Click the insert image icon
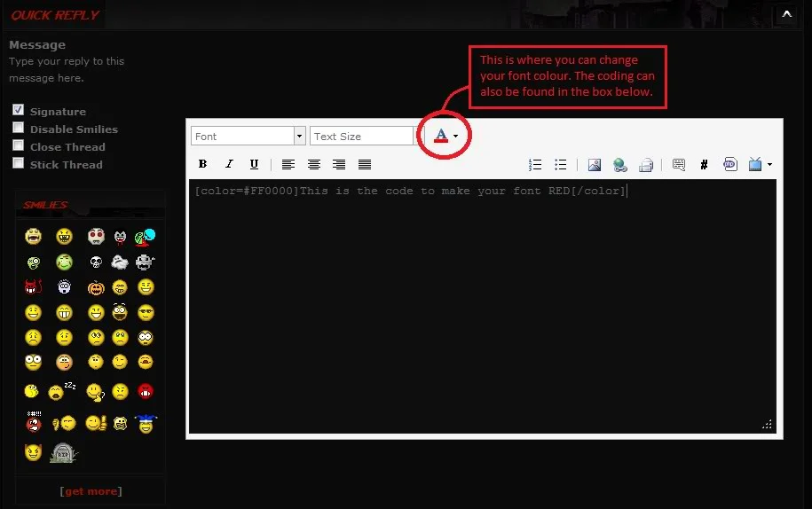The height and width of the screenshot is (509, 812). [595, 165]
